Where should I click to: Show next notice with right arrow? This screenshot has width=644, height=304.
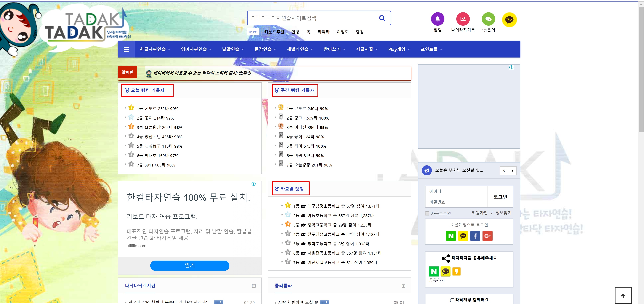point(512,171)
